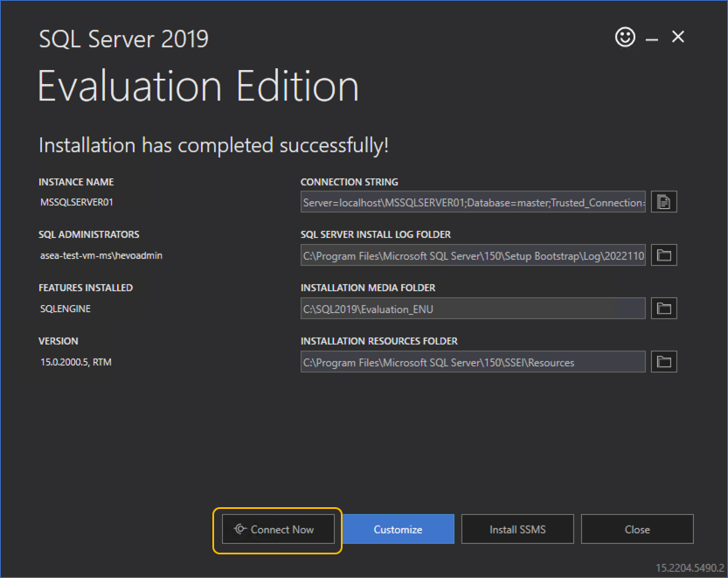The width and height of the screenshot is (728, 578).
Task: Click the plug icon inside Connect Now
Action: pos(240,529)
